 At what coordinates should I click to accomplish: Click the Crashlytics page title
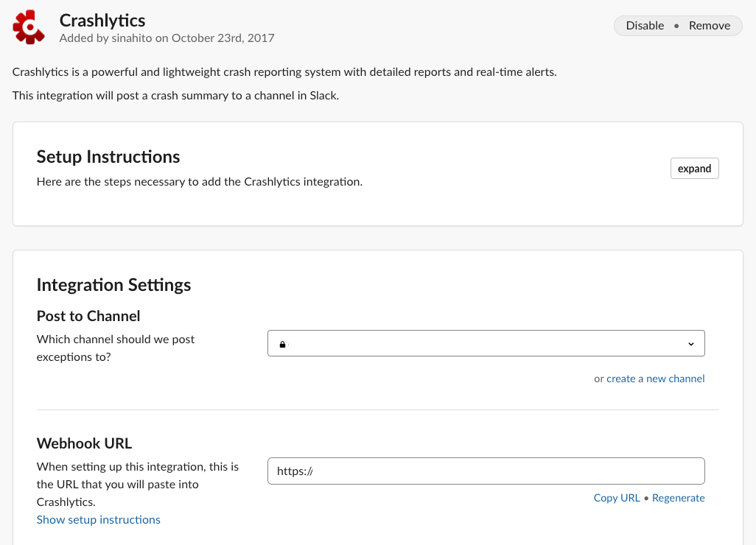coord(102,20)
